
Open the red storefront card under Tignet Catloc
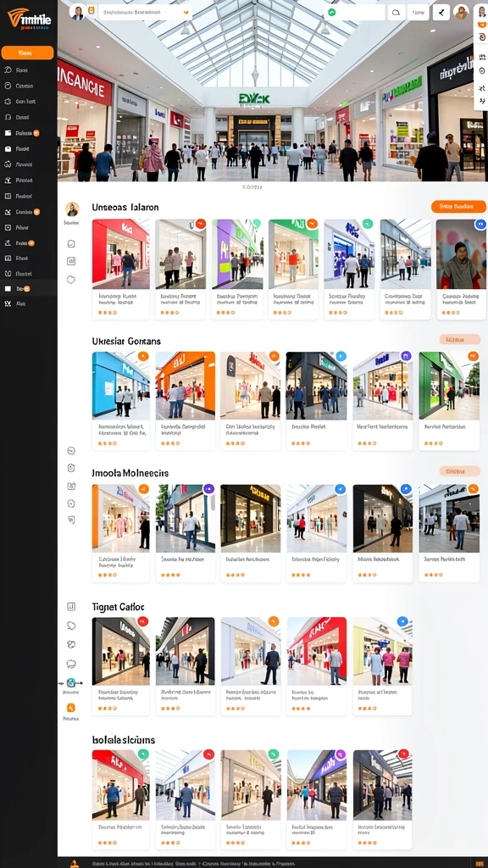pos(317,666)
